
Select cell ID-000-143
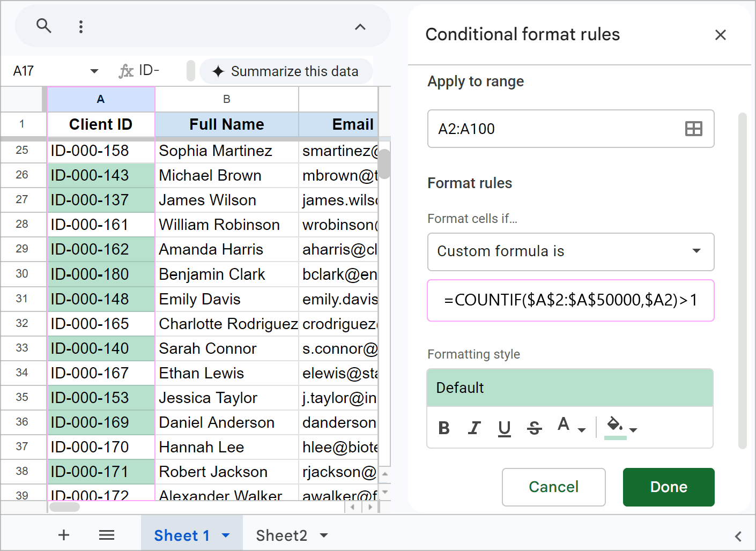[x=101, y=175]
